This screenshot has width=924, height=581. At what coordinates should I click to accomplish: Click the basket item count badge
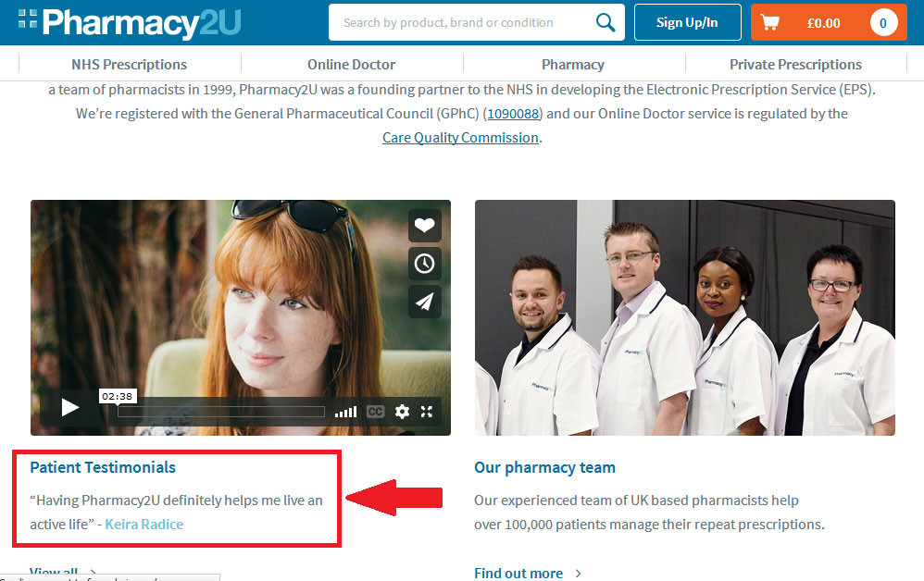[x=883, y=23]
